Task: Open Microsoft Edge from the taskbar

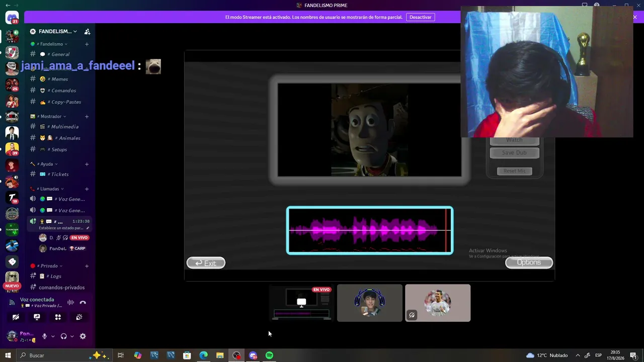Action: (x=203, y=355)
